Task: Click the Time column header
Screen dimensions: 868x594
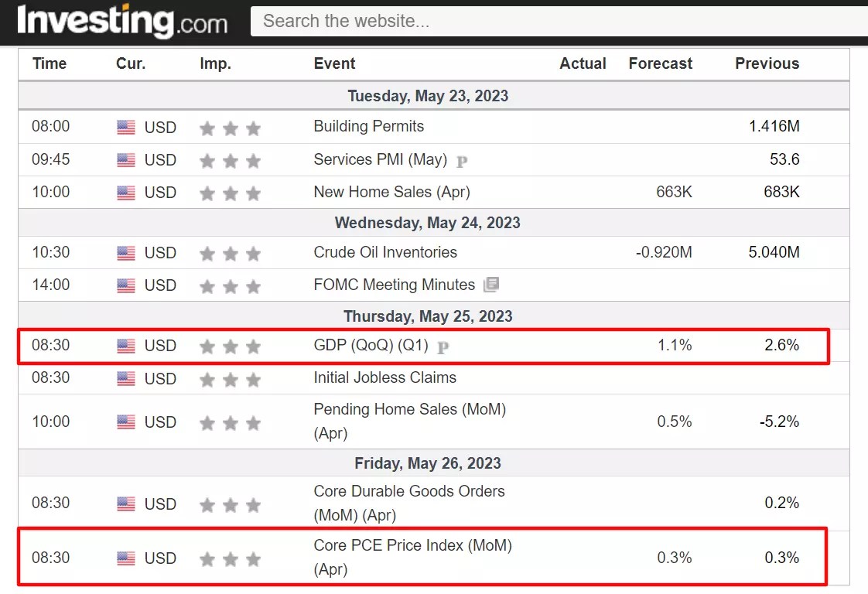Action: [x=50, y=63]
